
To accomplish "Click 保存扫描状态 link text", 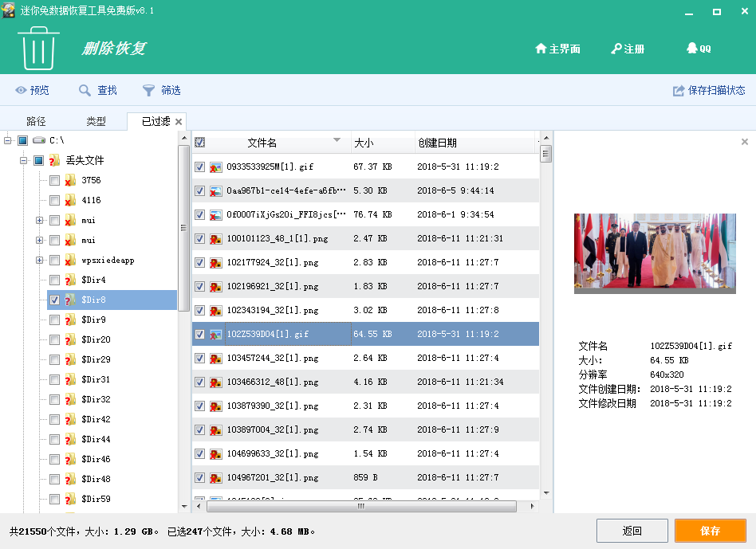I will click(x=716, y=91).
